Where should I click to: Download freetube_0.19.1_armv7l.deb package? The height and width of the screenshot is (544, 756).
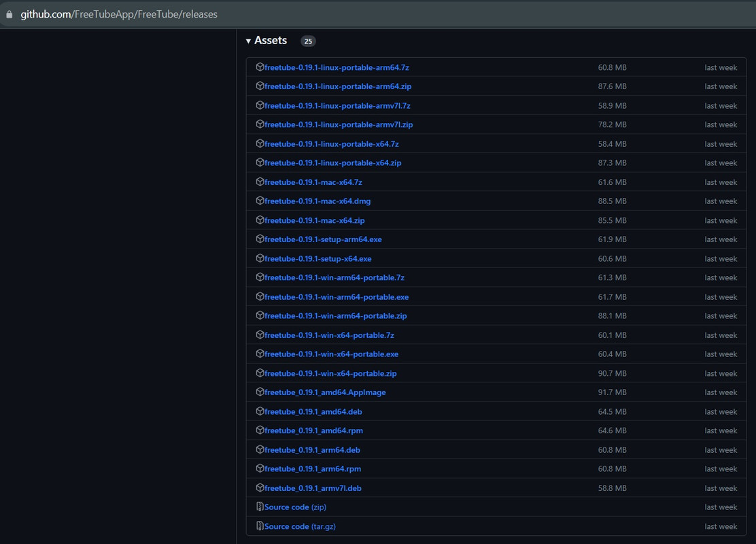pyautogui.click(x=313, y=488)
